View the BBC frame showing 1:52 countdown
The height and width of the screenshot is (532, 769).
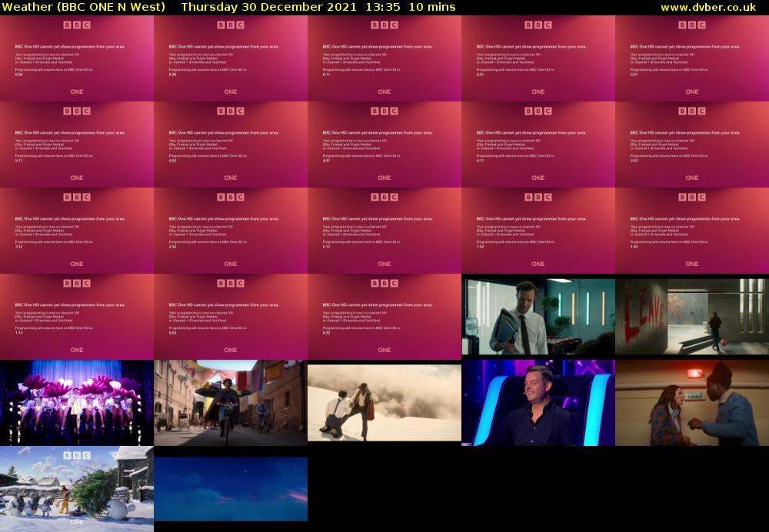point(538,231)
